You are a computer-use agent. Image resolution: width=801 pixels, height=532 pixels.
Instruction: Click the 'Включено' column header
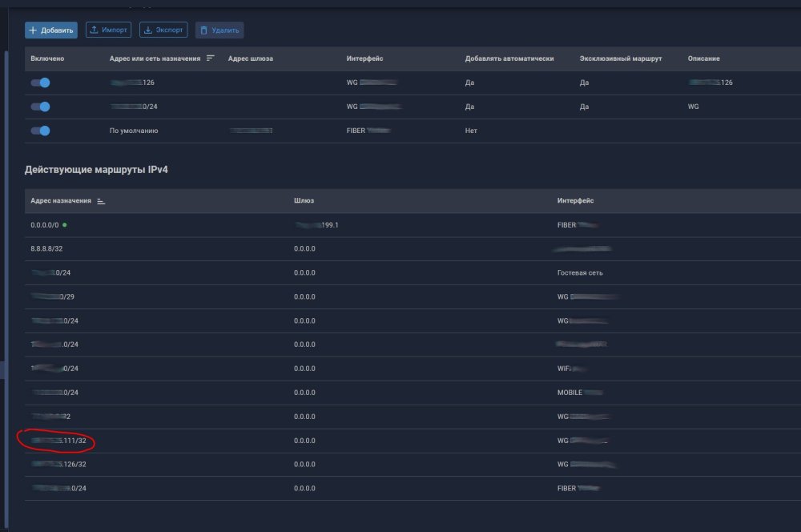[x=47, y=58]
